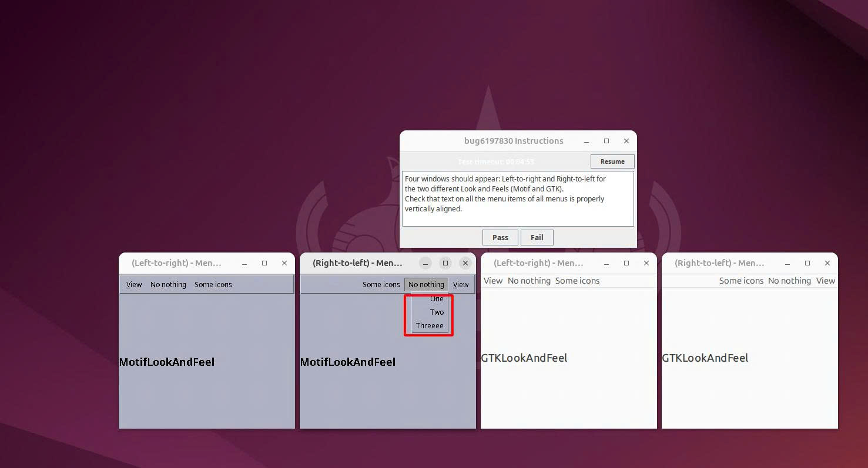
Task: Open 'No nothing' menu in Motif Left-to-right window
Action: tap(168, 285)
